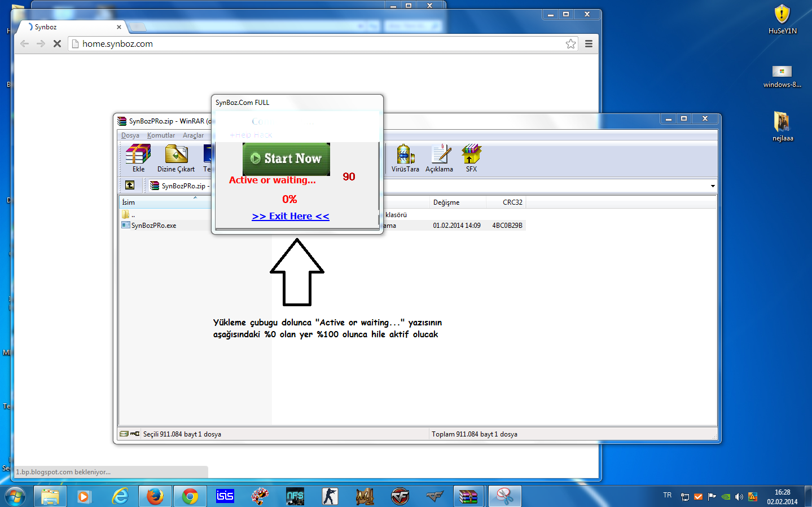The image size is (812, 507).
Task: Stop loading the page in Chrome
Action: click(57, 43)
